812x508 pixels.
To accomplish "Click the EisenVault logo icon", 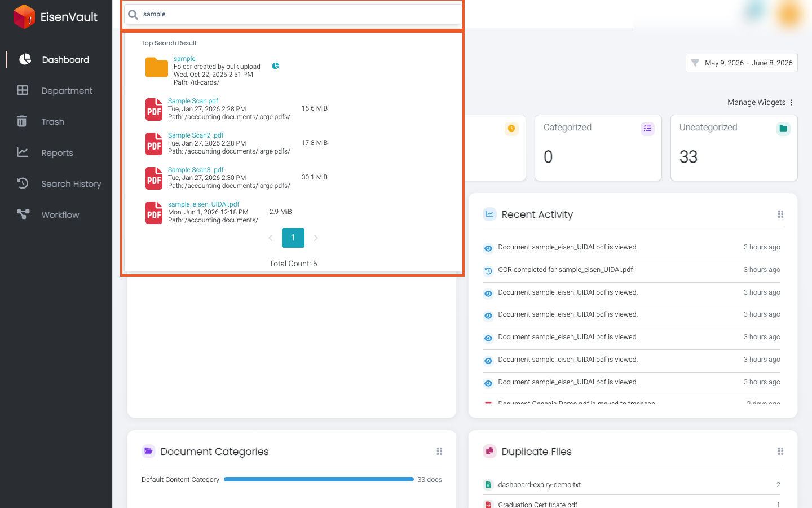I will pyautogui.click(x=24, y=16).
